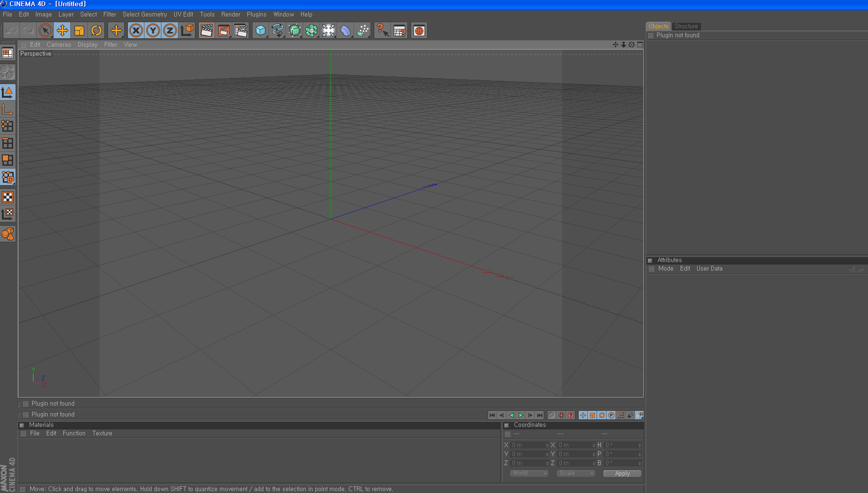Go to end of animation
The width and height of the screenshot is (868, 493).
click(x=539, y=415)
